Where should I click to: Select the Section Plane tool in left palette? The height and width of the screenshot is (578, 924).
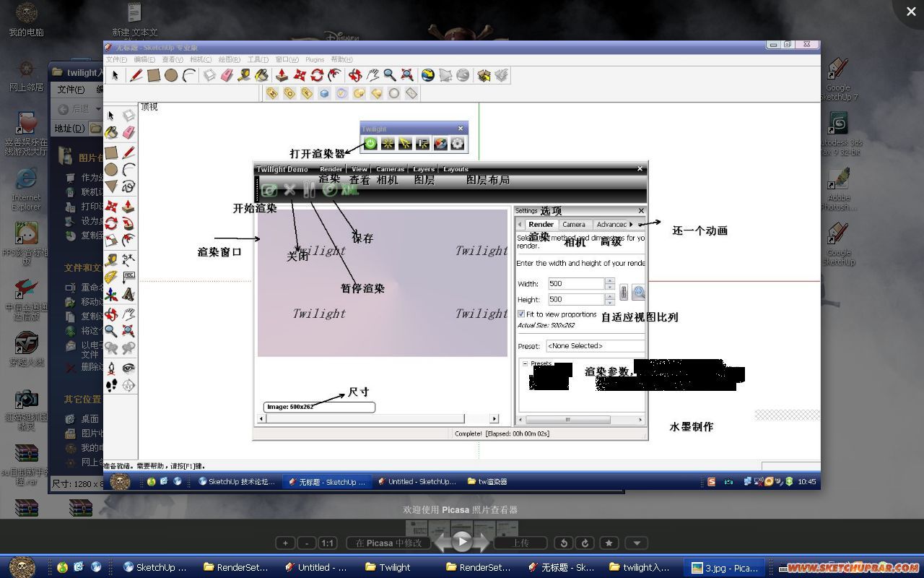coord(128,385)
